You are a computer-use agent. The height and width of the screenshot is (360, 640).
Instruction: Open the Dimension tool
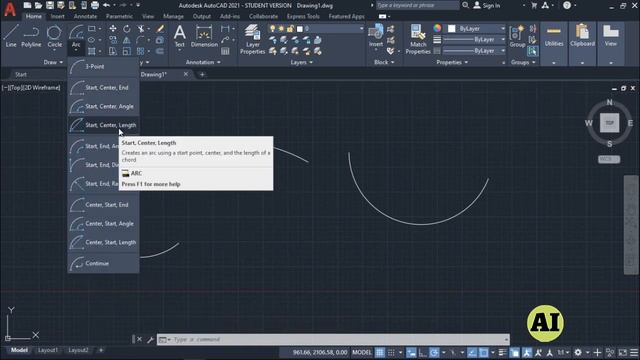click(x=204, y=36)
